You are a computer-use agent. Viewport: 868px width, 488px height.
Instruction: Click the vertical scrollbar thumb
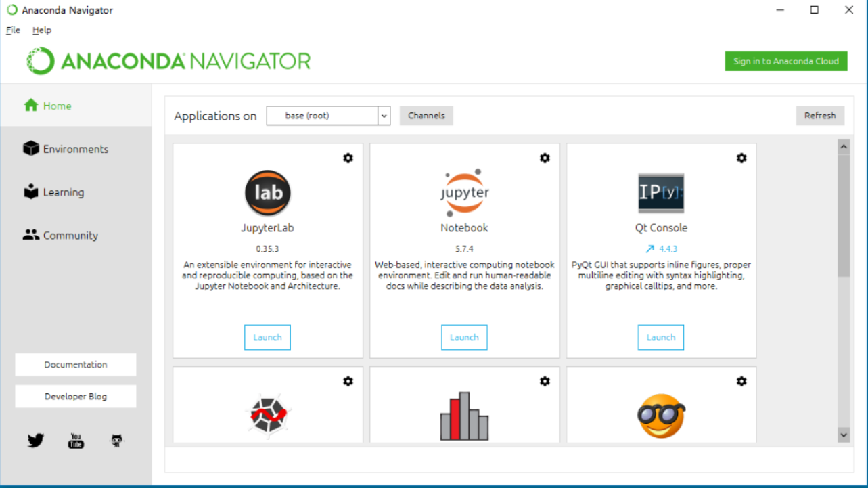(x=844, y=215)
